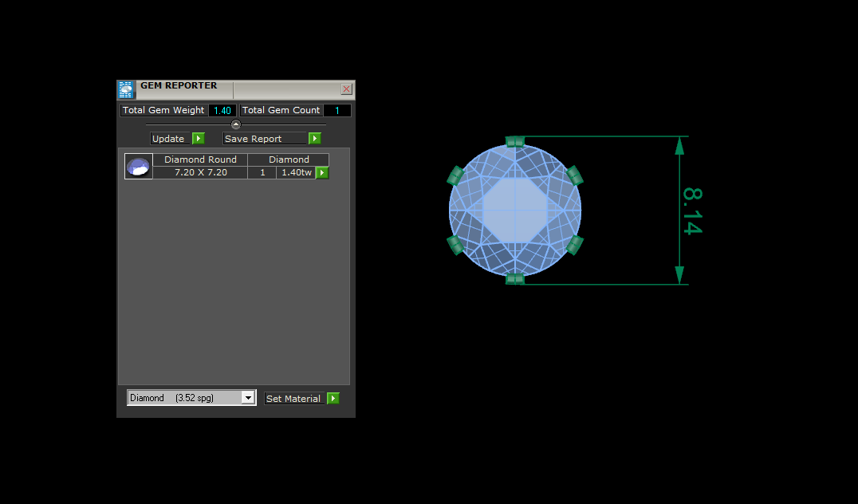Select the lower-left prong on the gem

[x=455, y=245]
